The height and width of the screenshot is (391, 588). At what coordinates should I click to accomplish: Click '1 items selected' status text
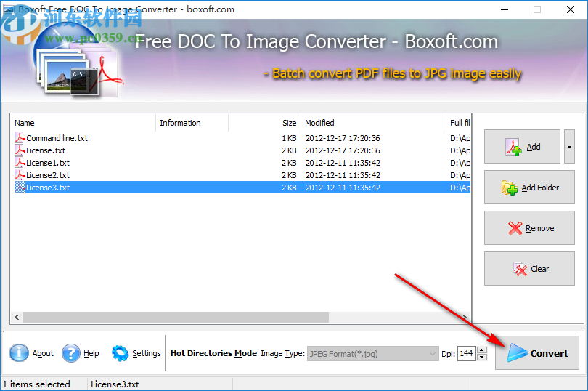36,384
